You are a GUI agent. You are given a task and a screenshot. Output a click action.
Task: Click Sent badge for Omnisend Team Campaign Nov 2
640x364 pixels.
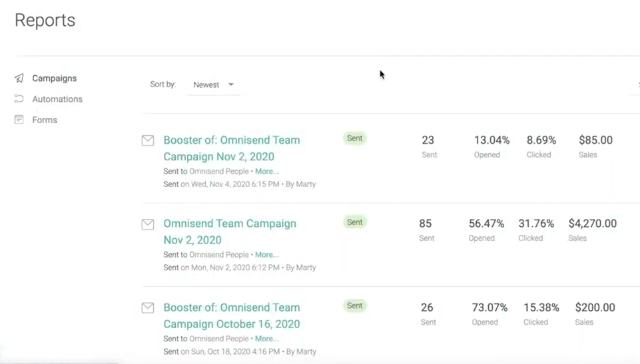tap(355, 222)
